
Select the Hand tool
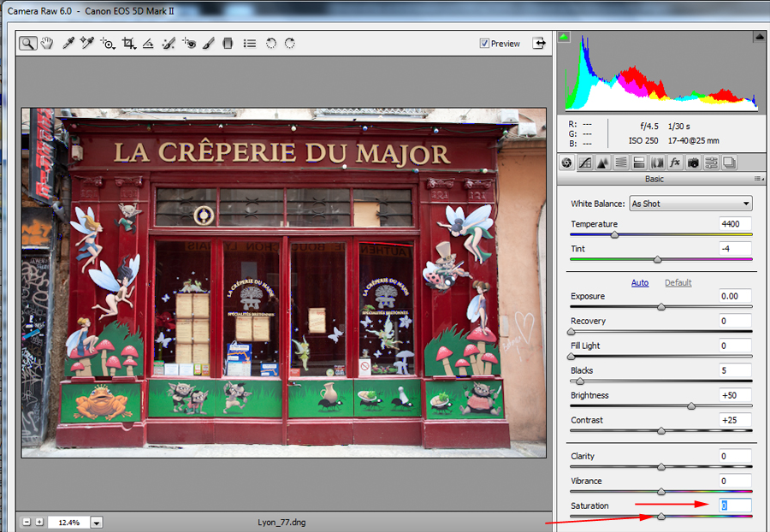[47, 43]
